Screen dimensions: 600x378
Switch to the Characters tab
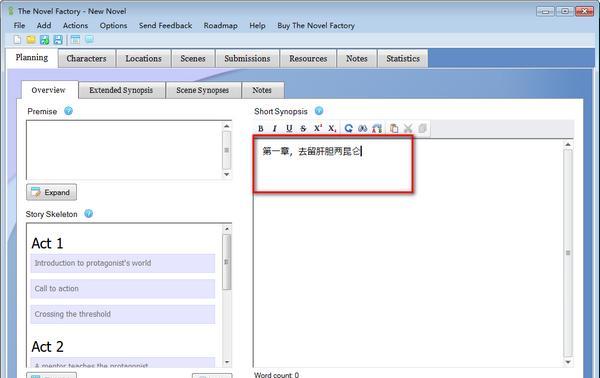86,59
